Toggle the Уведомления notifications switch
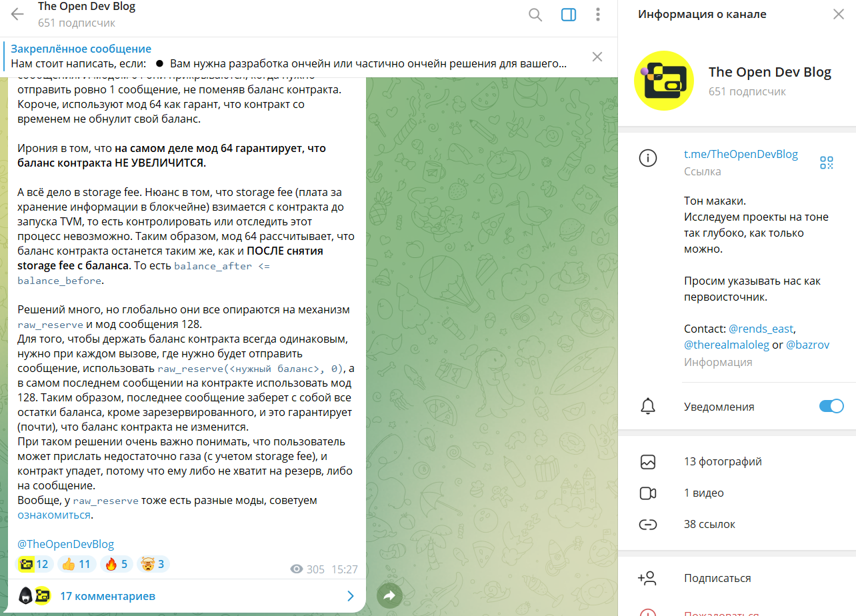The height and width of the screenshot is (616, 856). [831, 406]
